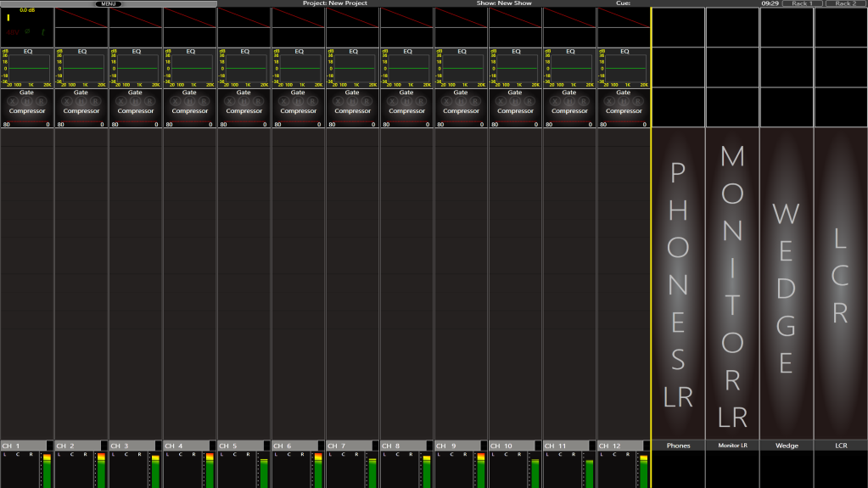Click the X gate icon on CH 1
Viewport: 868px width, 488px height.
(13, 101)
